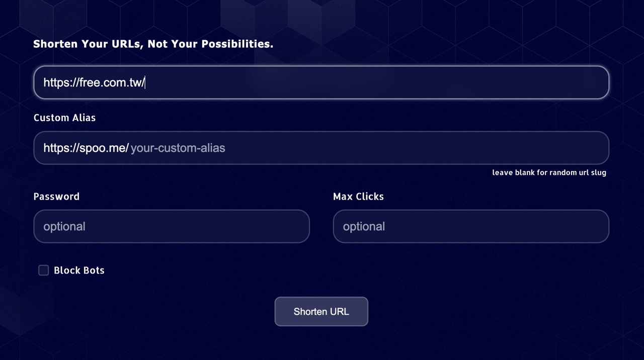Click the word "Bots" beside the checkbox
This screenshot has height=360, width=644.
tap(94, 271)
